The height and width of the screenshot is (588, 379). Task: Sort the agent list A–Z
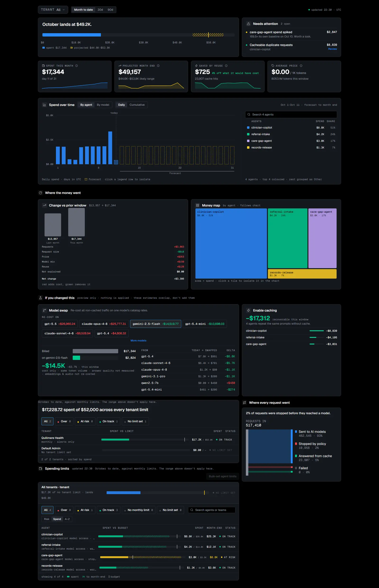67,519
